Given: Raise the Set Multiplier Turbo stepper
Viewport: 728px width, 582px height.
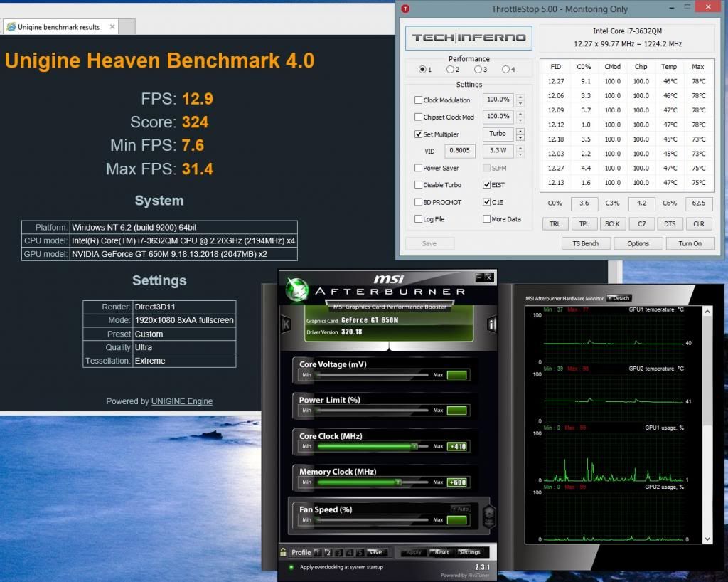Looking at the screenshot, I should [520, 131].
